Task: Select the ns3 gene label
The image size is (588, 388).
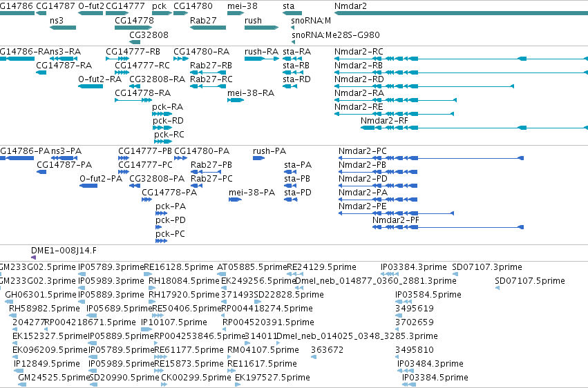Action: tap(57, 21)
